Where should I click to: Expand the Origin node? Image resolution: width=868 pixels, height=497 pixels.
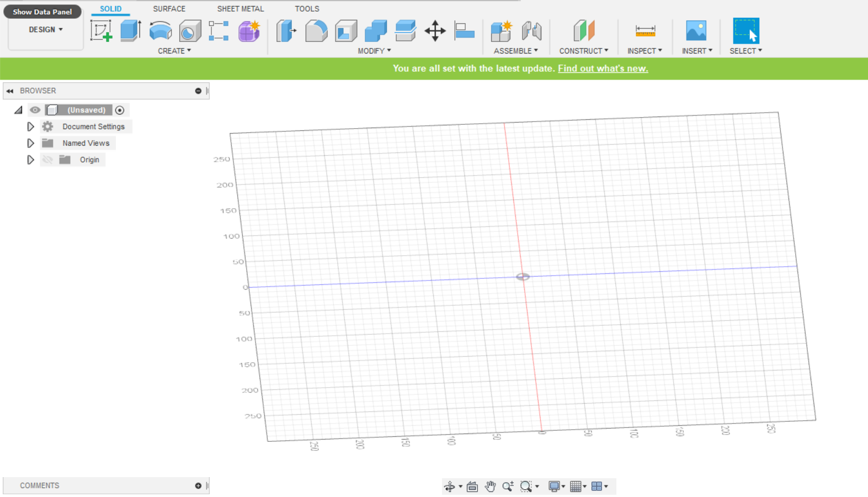coord(31,160)
